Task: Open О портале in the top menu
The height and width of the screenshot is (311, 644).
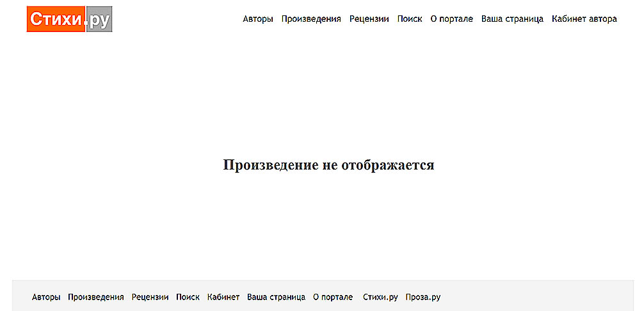Action: coord(452,19)
